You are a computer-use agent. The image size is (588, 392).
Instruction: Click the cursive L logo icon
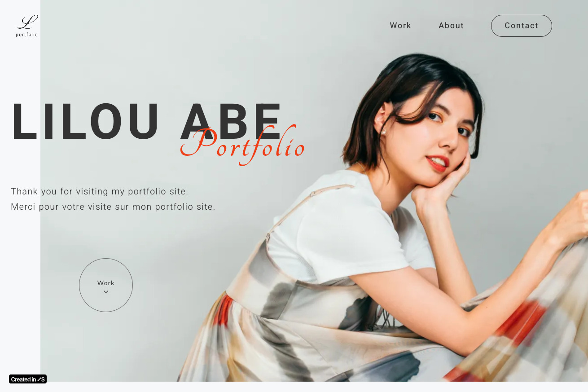click(x=28, y=22)
